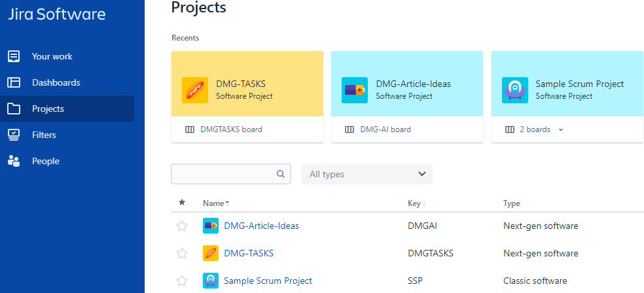Go to Dashboards in sidebar
This screenshot has width=644, height=293.
56,82
